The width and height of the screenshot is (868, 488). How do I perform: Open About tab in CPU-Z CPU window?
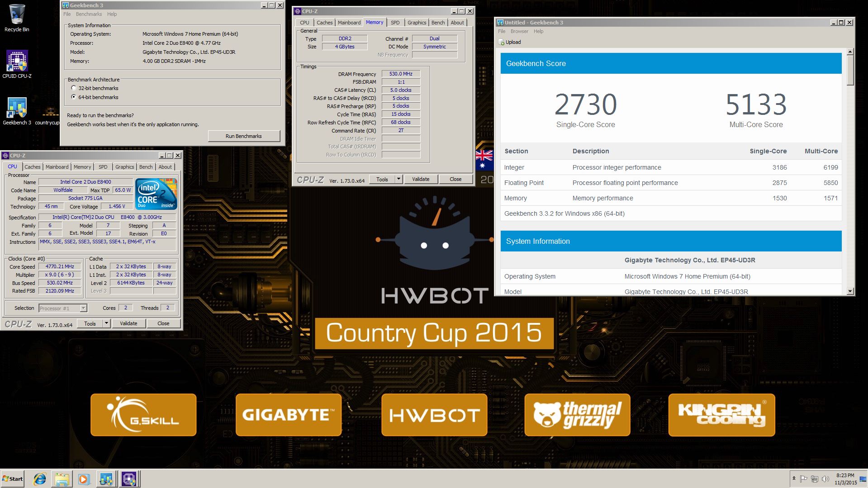click(x=165, y=167)
